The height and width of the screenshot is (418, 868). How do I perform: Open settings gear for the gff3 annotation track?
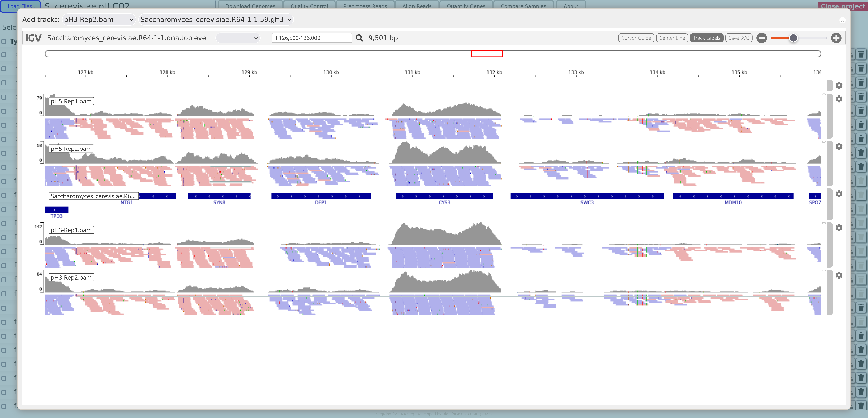(839, 194)
